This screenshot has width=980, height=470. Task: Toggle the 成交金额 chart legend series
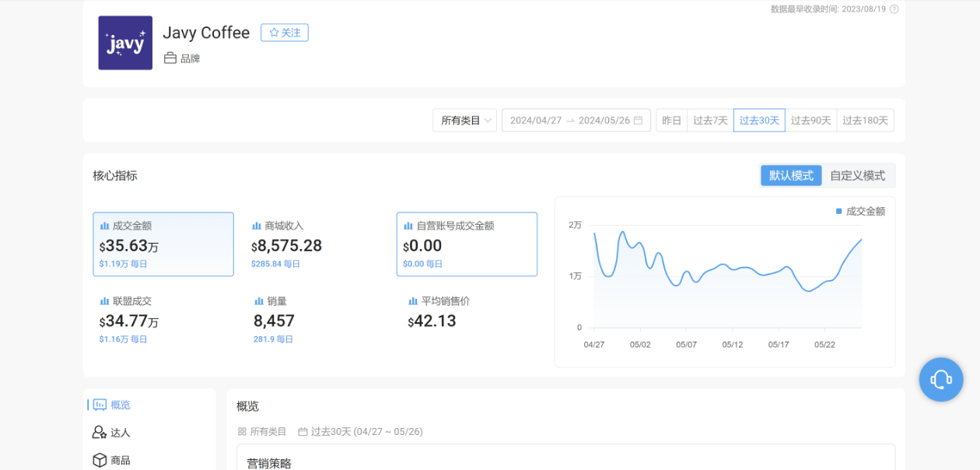coord(859,211)
